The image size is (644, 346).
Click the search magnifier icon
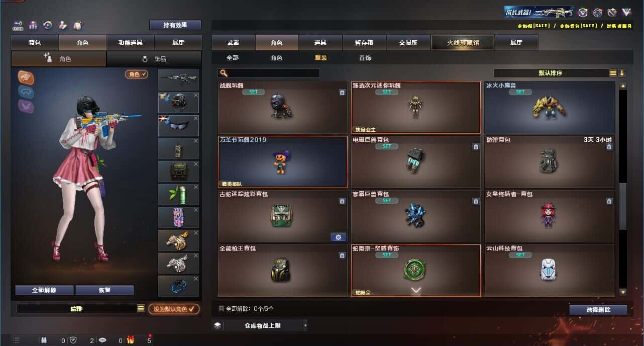tap(224, 73)
